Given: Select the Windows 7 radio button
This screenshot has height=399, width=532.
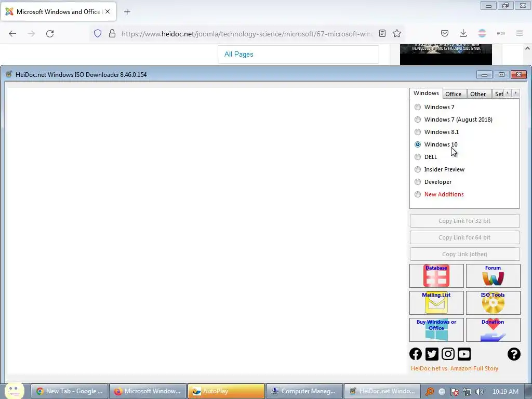Looking at the screenshot, I should pyautogui.click(x=418, y=107).
